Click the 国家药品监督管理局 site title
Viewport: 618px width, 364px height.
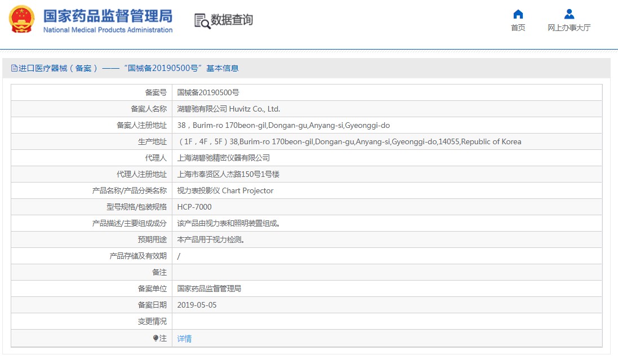coord(108,16)
